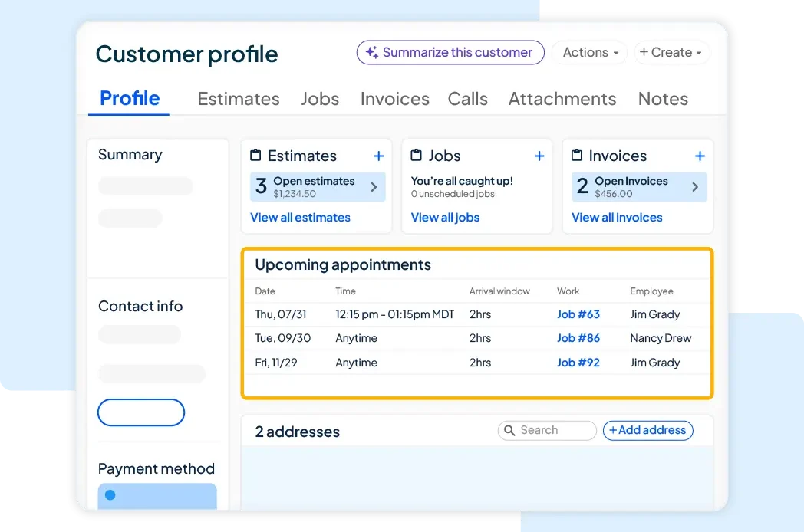This screenshot has height=532, width=804.
Task: Click the magnifier icon in the address search
Action: 509,430
